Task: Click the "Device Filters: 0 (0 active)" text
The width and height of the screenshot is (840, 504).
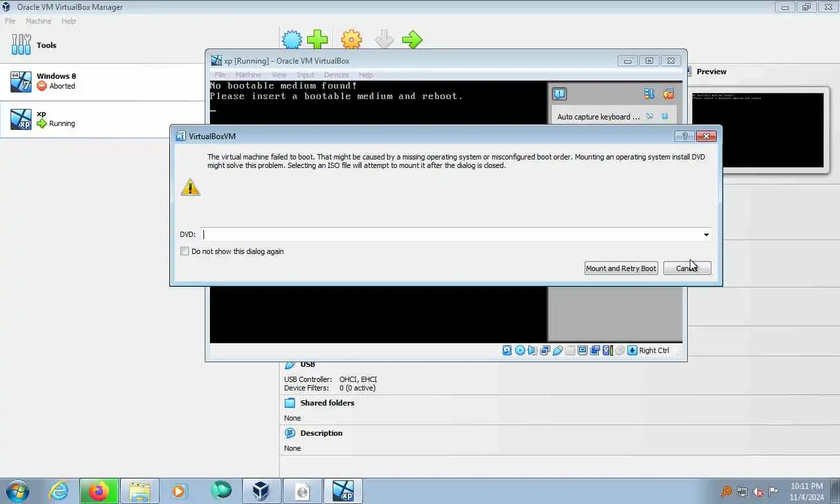Action: (x=329, y=388)
